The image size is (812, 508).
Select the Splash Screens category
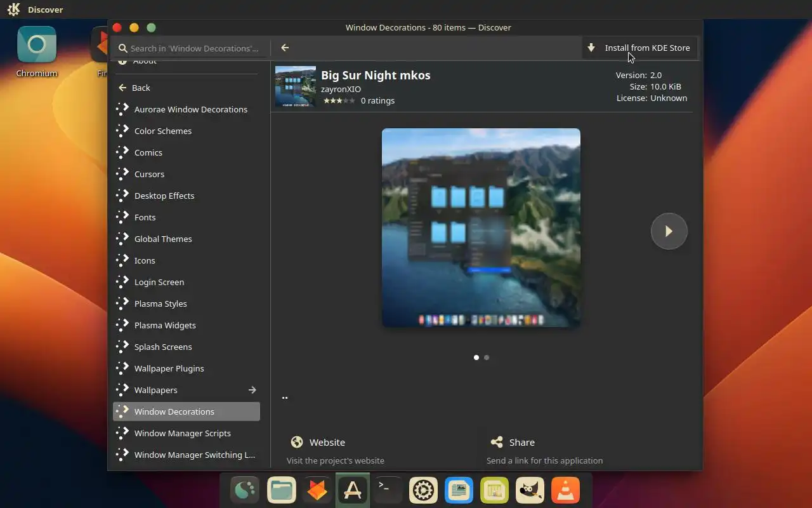pos(187,347)
